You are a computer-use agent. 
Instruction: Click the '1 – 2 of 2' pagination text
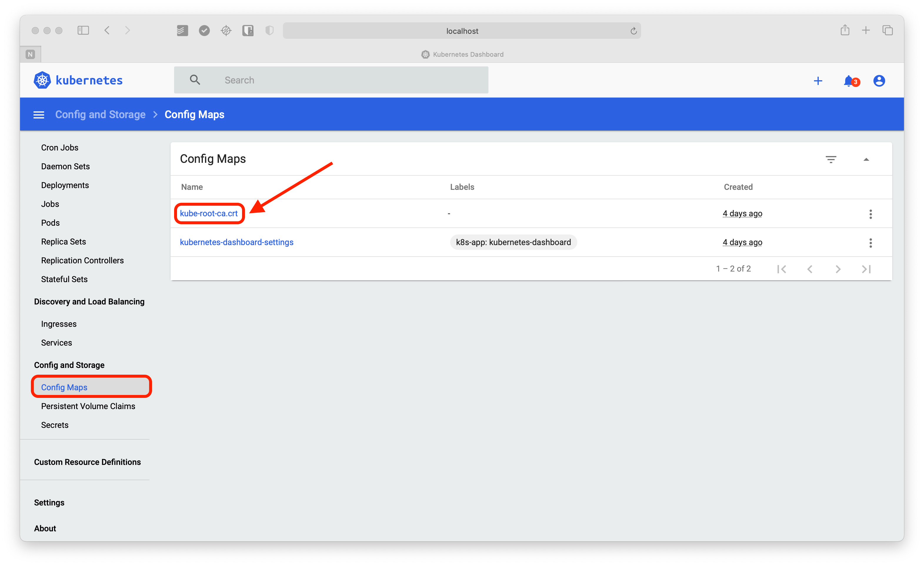(x=733, y=269)
